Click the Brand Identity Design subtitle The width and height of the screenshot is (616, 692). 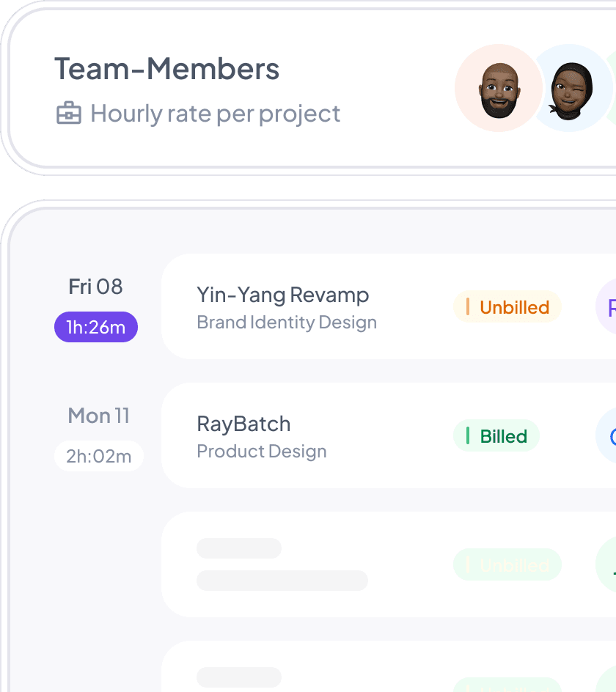(287, 323)
